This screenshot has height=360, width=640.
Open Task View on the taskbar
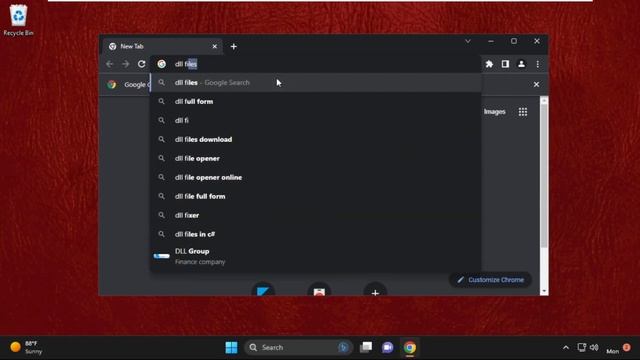[366, 347]
